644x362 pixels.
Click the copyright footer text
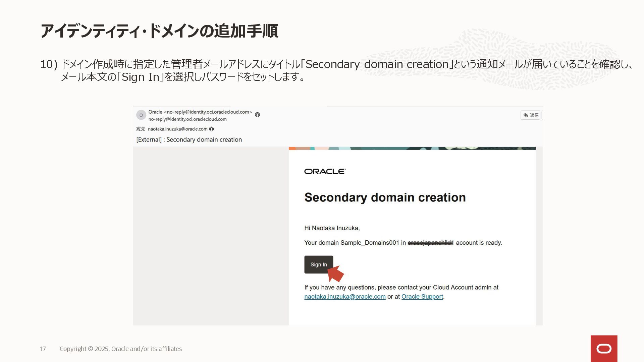click(x=121, y=349)
